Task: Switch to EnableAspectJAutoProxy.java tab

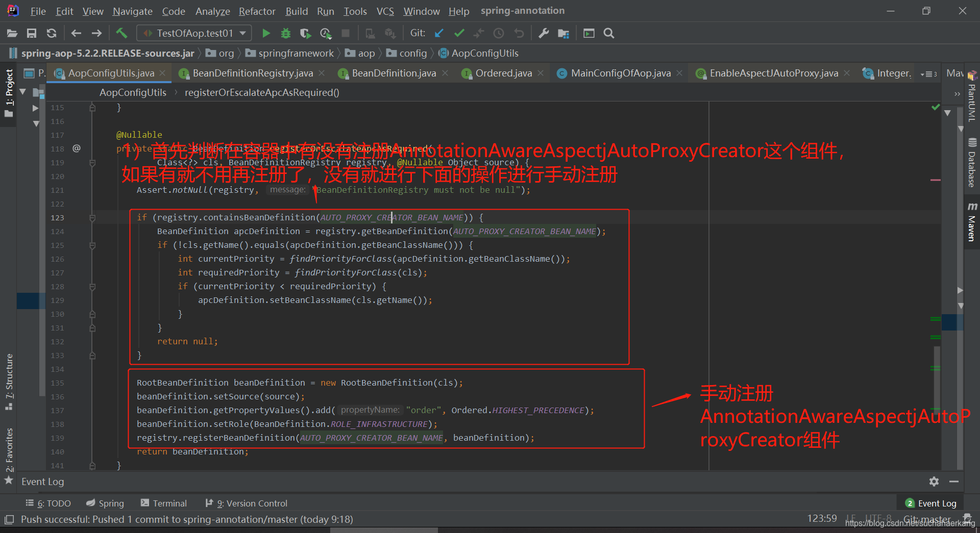Action: click(774, 73)
